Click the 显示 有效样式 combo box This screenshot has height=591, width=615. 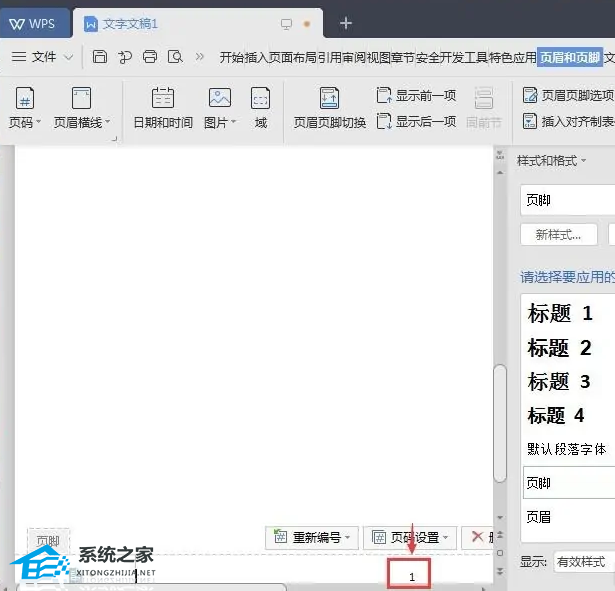click(x=583, y=562)
